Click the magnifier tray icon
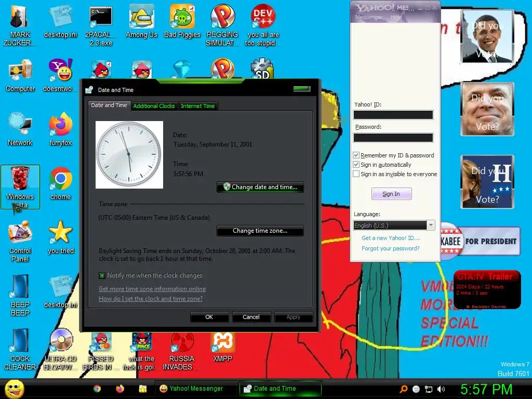532x399 pixels. pyautogui.click(x=403, y=389)
